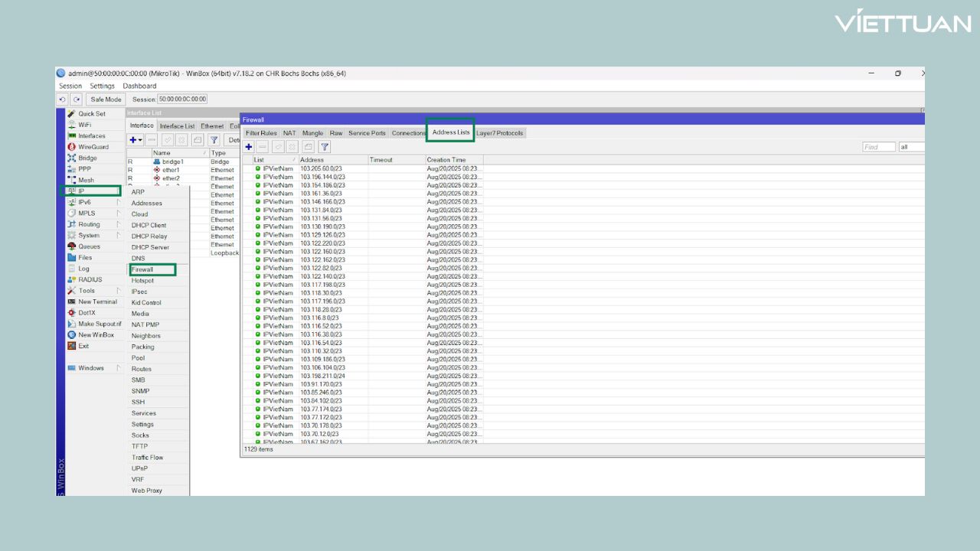
Task: Open the 'all' filter dropdown beside Find
Action: pos(911,147)
